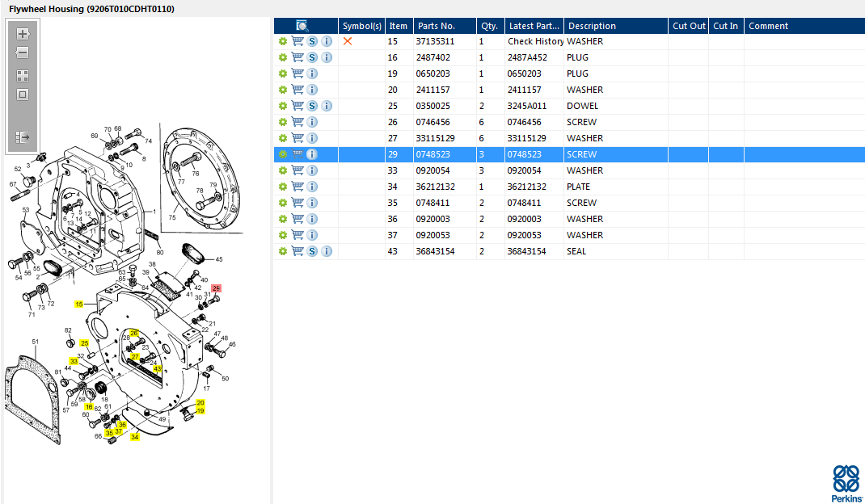
Task: Click the S supersession icon for part 2487402
Action: [x=312, y=57]
